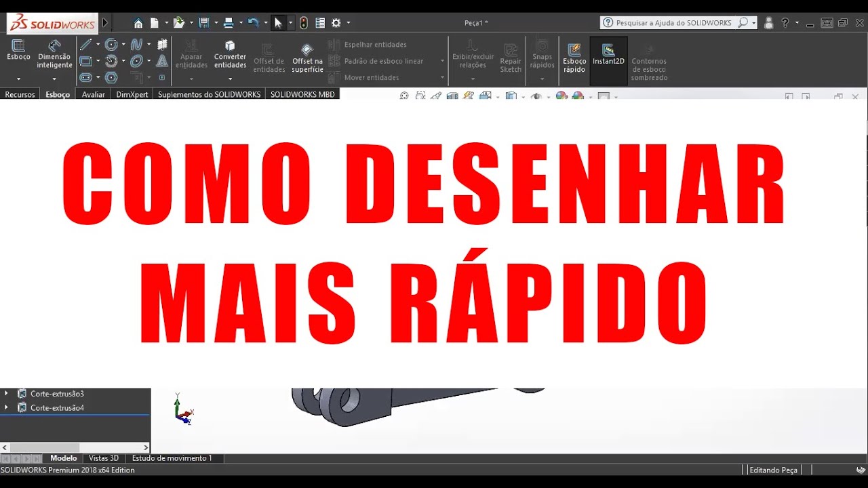Expand Corte-extrusão3 tree node
Viewport: 868px width, 488px height.
pos(6,393)
